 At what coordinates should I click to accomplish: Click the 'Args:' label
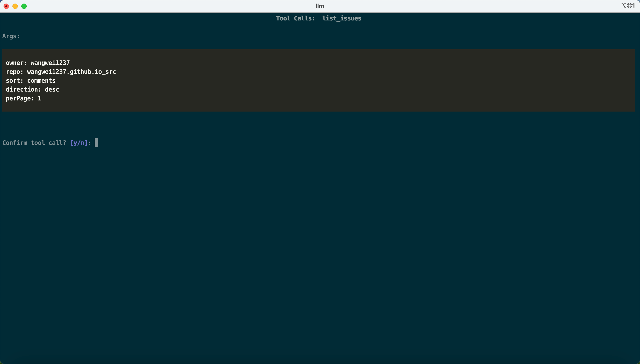click(x=11, y=36)
